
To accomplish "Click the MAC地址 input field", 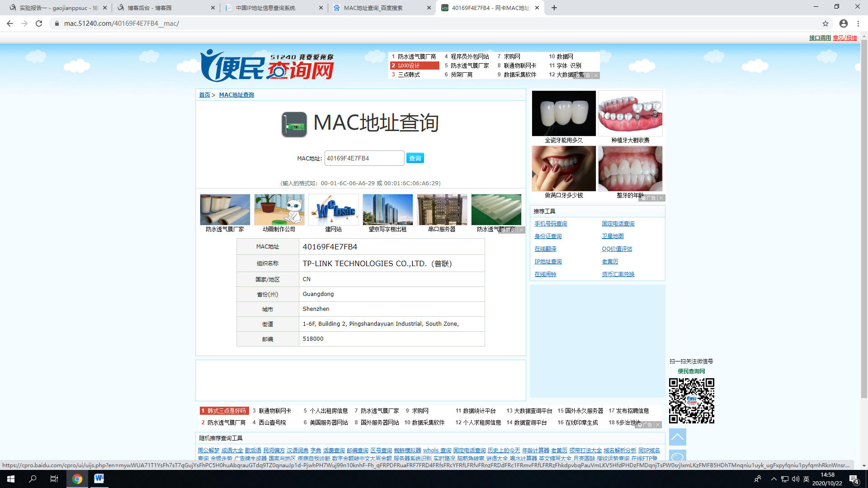I will click(x=364, y=158).
